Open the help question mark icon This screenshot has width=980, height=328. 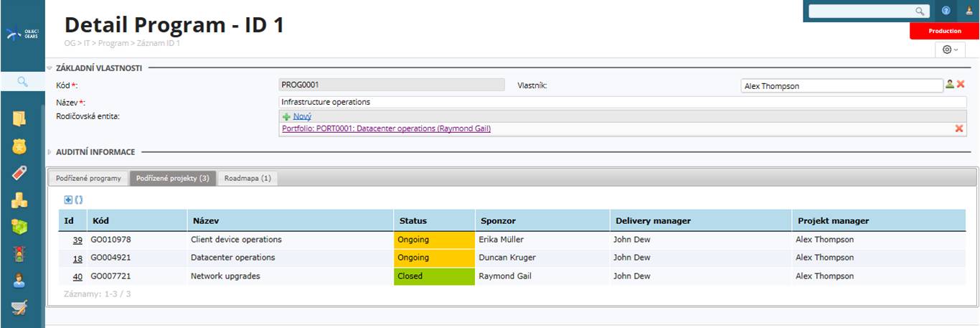pos(946,11)
